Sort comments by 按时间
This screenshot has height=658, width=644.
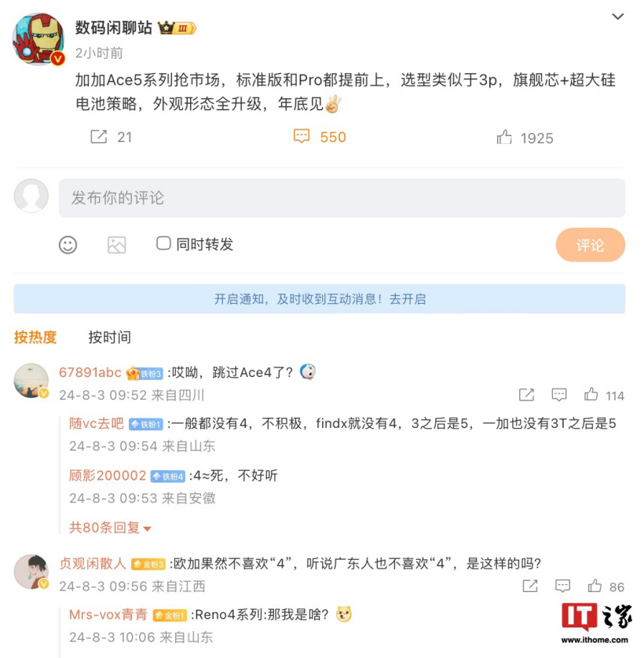(110, 337)
